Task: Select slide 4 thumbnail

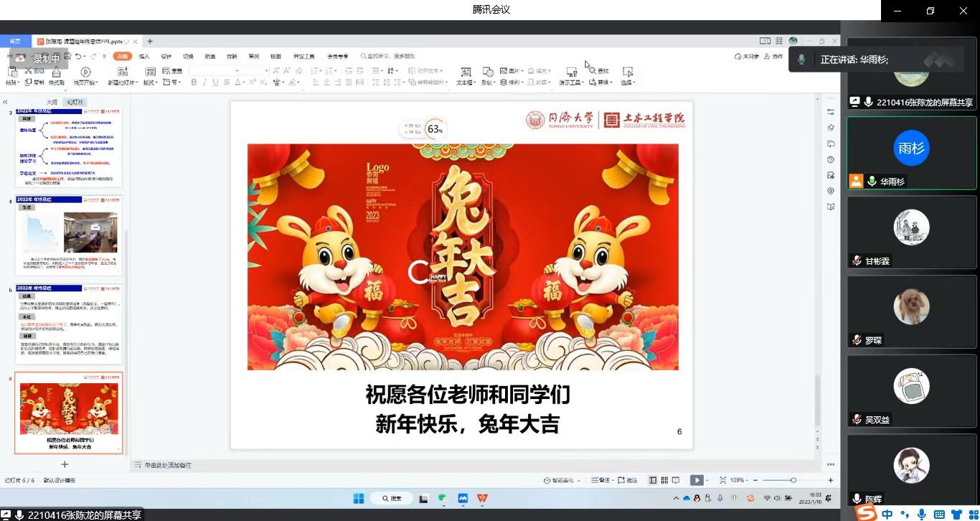Action: pyautogui.click(x=69, y=235)
